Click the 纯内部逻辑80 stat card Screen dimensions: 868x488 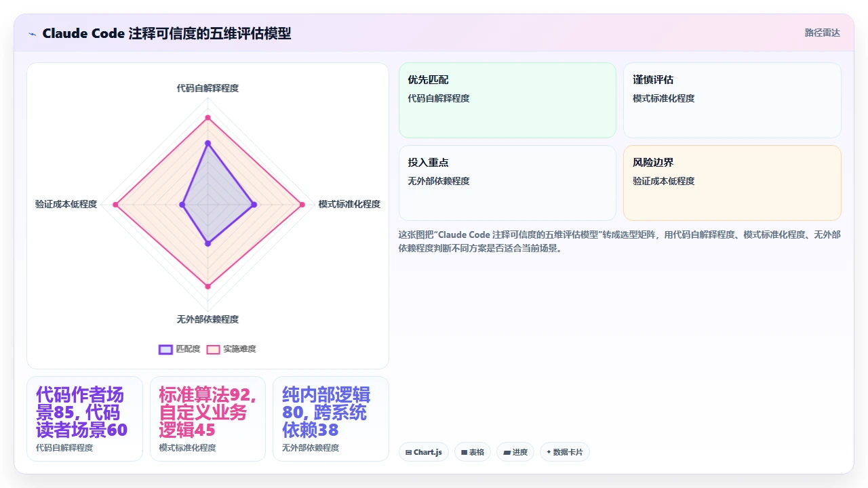[331, 419]
